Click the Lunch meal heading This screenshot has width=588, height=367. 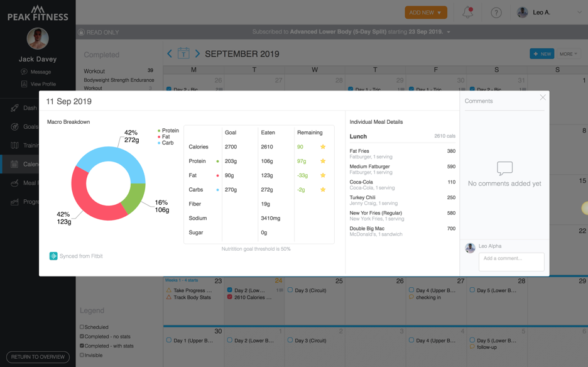pyautogui.click(x=358, y=136)
